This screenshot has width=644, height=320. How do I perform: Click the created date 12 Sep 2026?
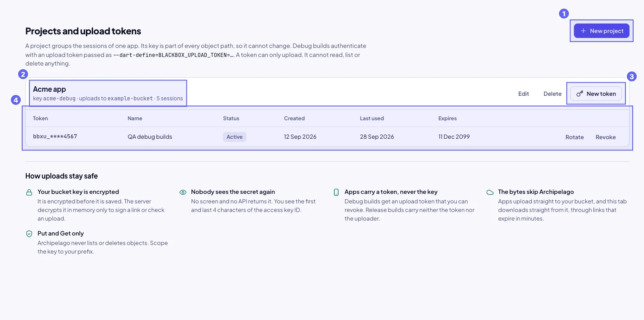(x=300, y=136)
